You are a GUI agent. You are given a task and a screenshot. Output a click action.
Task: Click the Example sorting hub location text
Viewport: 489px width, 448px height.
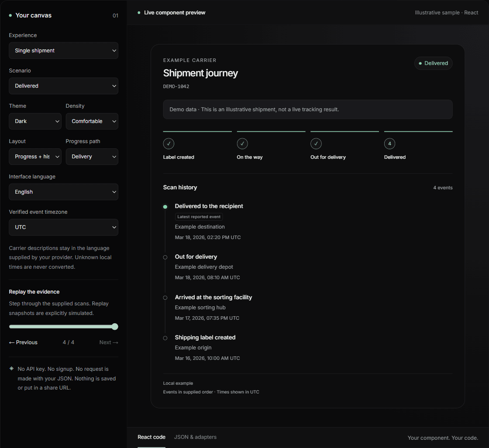pyautogui.click(x=200, y=308)
